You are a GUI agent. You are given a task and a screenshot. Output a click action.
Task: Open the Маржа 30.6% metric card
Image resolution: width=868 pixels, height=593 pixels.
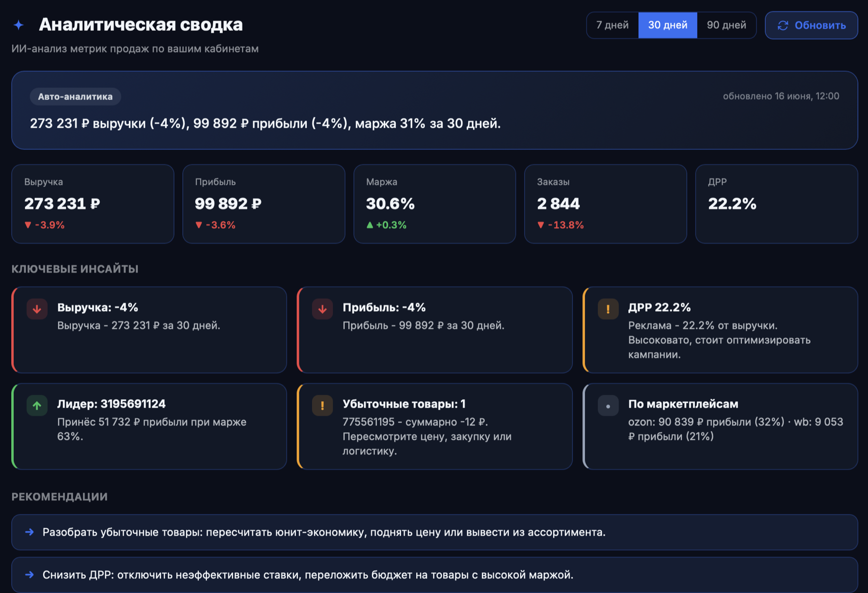coord(435,204)
